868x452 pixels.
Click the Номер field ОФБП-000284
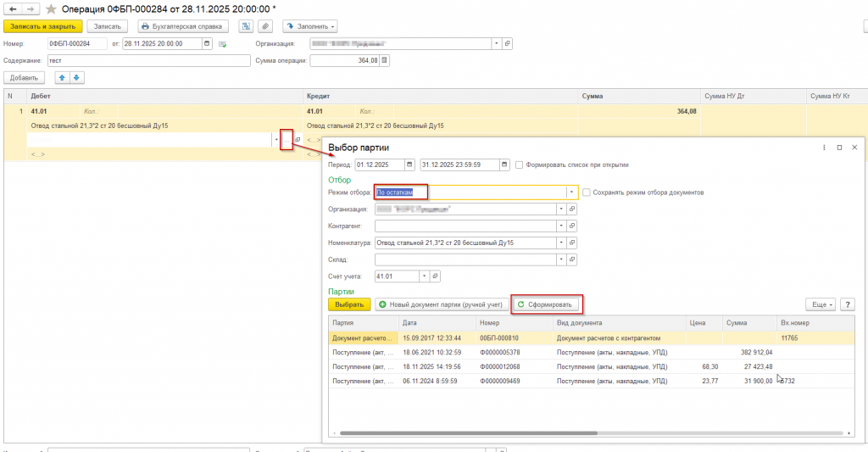pyautogui.click(x=77, y=43)
